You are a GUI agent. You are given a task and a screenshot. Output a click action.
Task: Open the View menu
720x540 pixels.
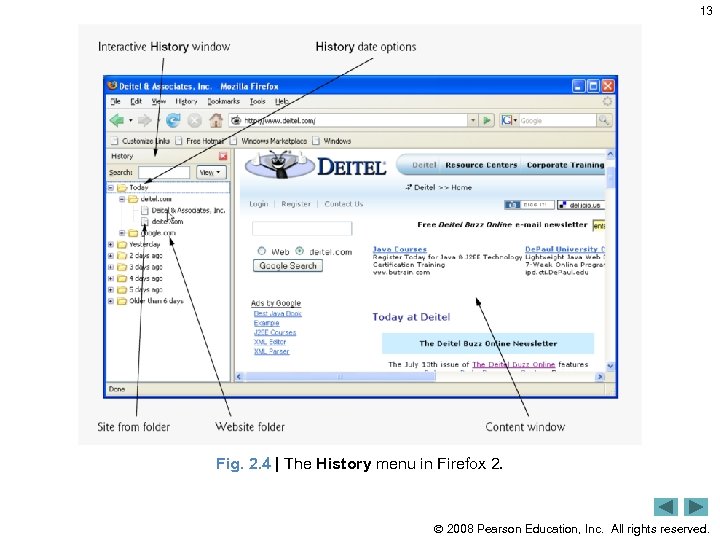[158, 101]
